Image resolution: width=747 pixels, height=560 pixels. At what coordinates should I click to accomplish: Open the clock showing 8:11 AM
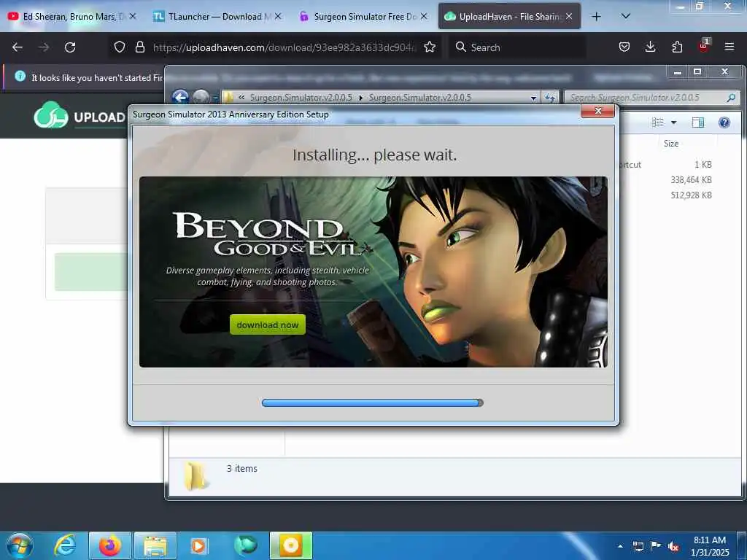[x=710, y=545]
